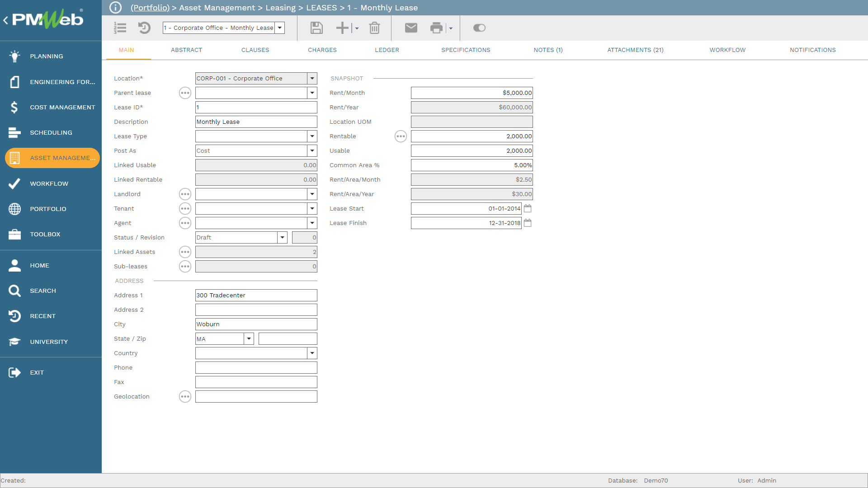This screenshot has height=488, width=868.
Task: Click the ellipsis button next to Landlord
Action: click(x=185, y=194)
